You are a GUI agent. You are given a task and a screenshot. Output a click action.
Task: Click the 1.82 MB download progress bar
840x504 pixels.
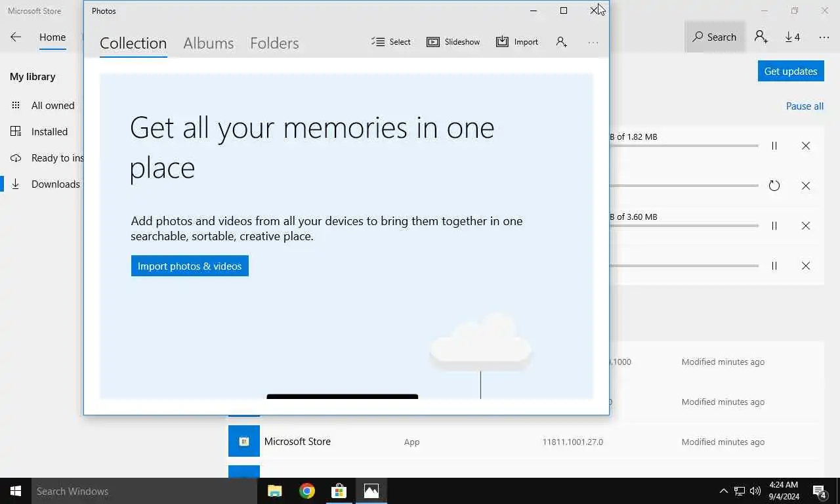pyautogui.click(x=684, y=146)
